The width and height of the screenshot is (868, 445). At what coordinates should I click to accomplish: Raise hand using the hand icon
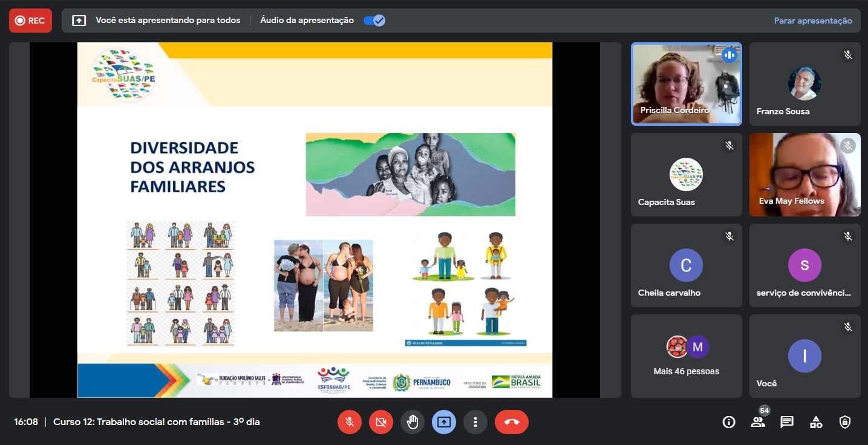pyautogui.click(x=413, y=422)
